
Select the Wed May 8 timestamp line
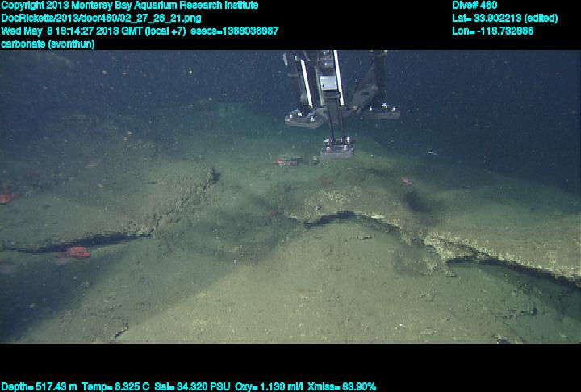click(x=140, y=31)
